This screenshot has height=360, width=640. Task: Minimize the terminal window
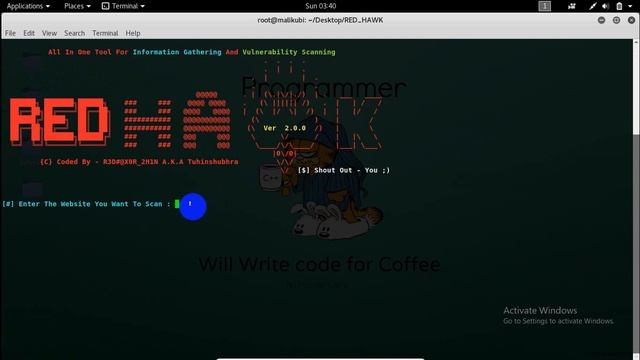tap(601, 20)
